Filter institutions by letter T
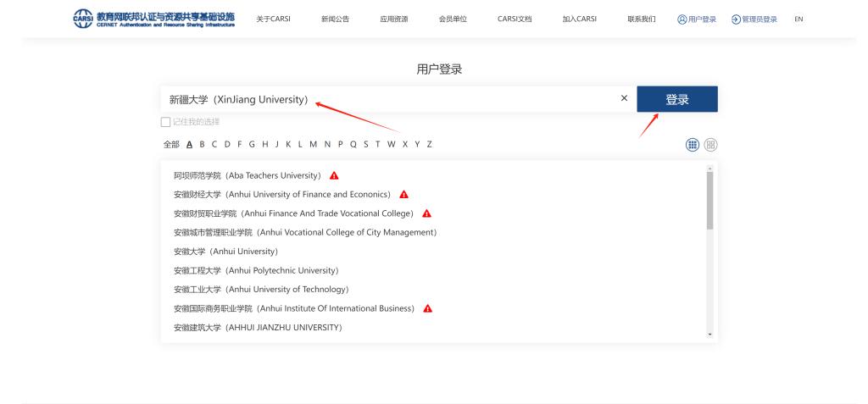Viewport: 868px width, 404px height. point(377,145)
